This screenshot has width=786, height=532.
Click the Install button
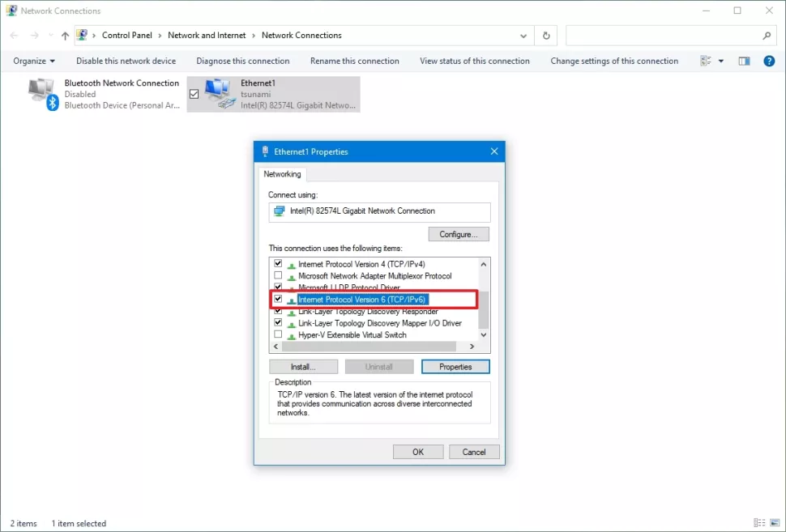click(x=303, y=366)
